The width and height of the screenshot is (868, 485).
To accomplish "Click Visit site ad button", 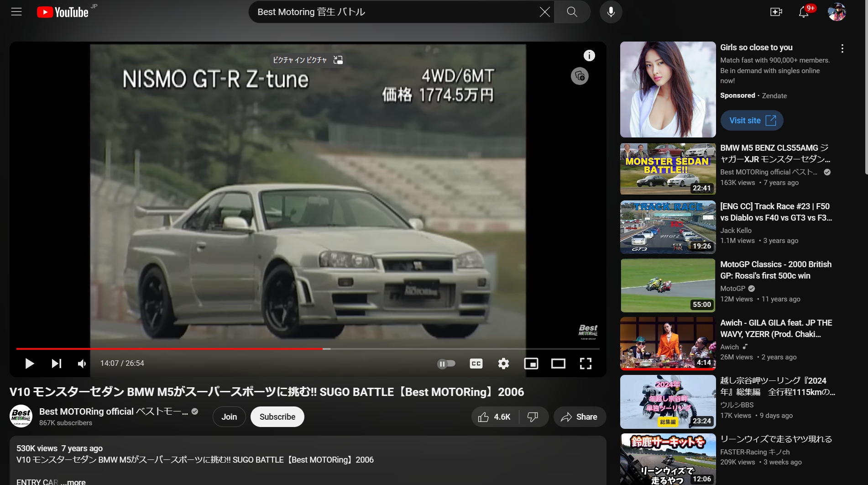I will tap(752, 121).
